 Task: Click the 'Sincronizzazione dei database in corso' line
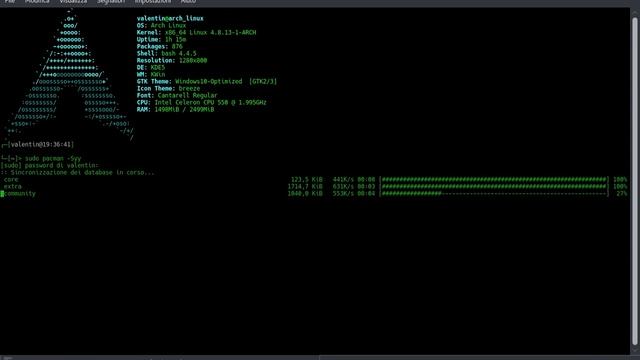click(x=78, y=173)
